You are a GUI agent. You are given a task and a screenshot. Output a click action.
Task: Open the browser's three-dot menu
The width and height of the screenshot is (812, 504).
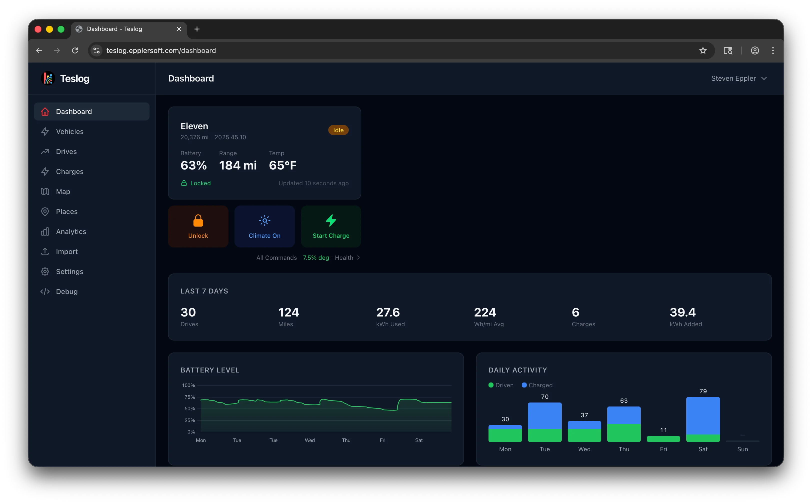point(773,50)
